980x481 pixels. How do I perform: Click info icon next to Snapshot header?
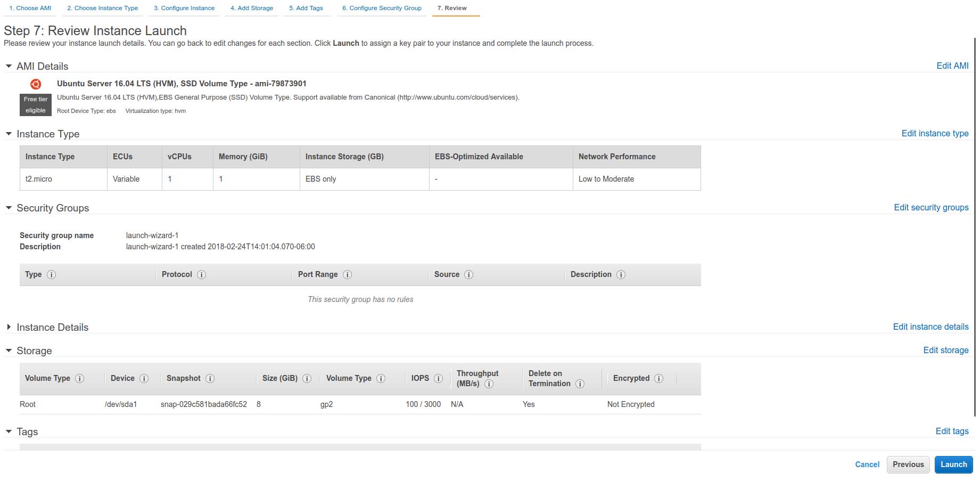click(x=210, y=379)
